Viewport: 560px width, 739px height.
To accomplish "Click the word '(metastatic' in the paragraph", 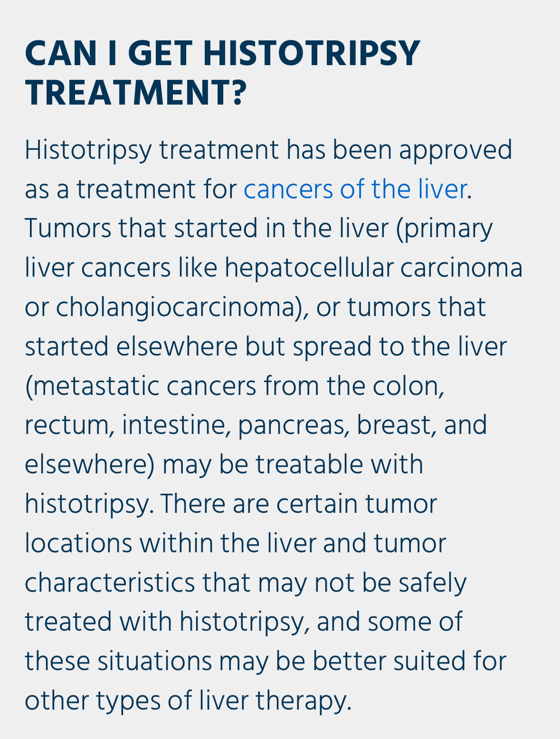I will pos(92,386).
